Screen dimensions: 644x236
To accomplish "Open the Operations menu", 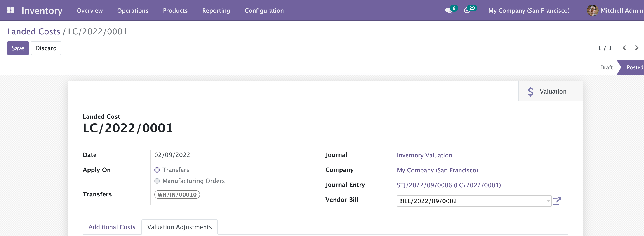I will point(132,10).
